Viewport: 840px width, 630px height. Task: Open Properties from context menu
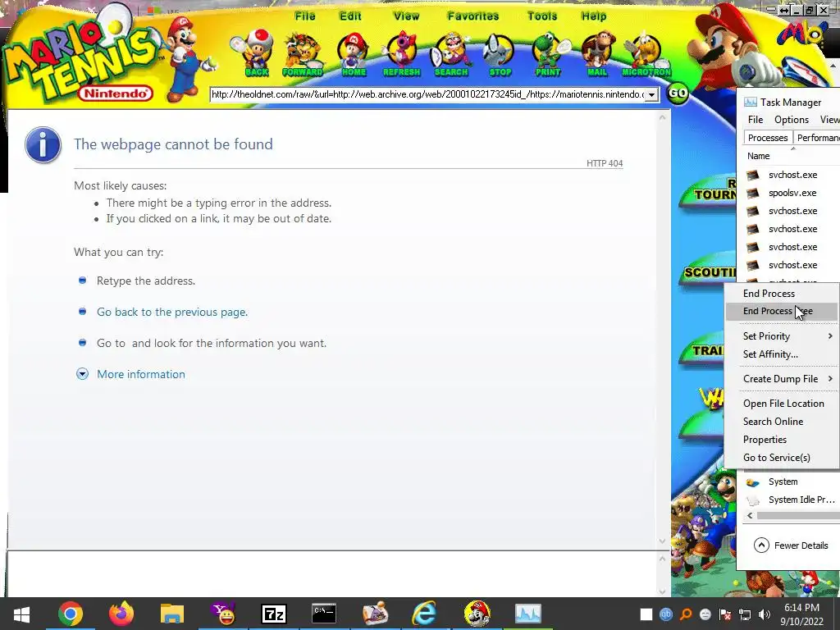(782, 440)
